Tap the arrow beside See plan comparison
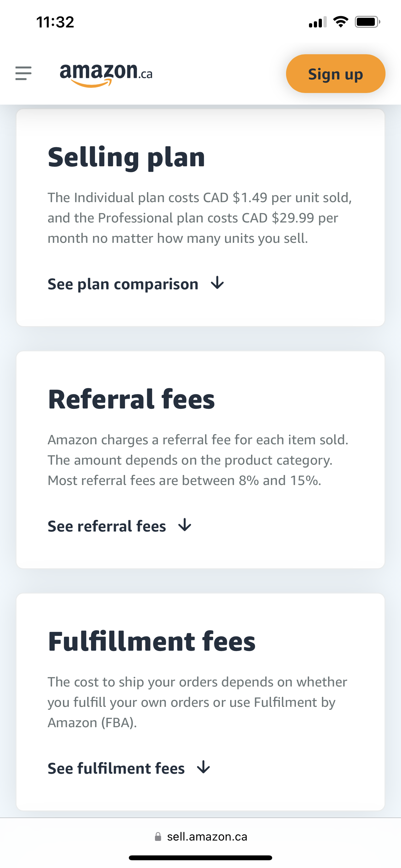This screenshot has width=401, height=868. pyautogui.click(x=217, y=283)
